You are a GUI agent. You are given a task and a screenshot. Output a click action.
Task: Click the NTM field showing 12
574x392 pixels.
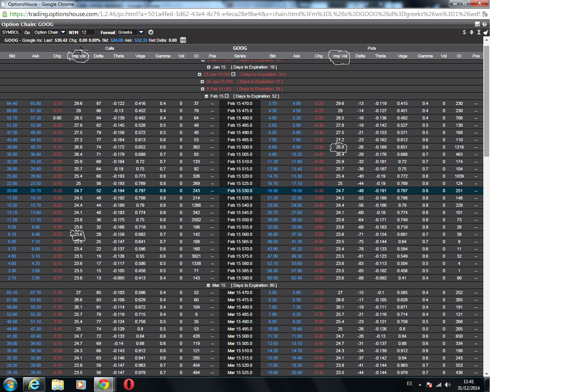(87, 32)
